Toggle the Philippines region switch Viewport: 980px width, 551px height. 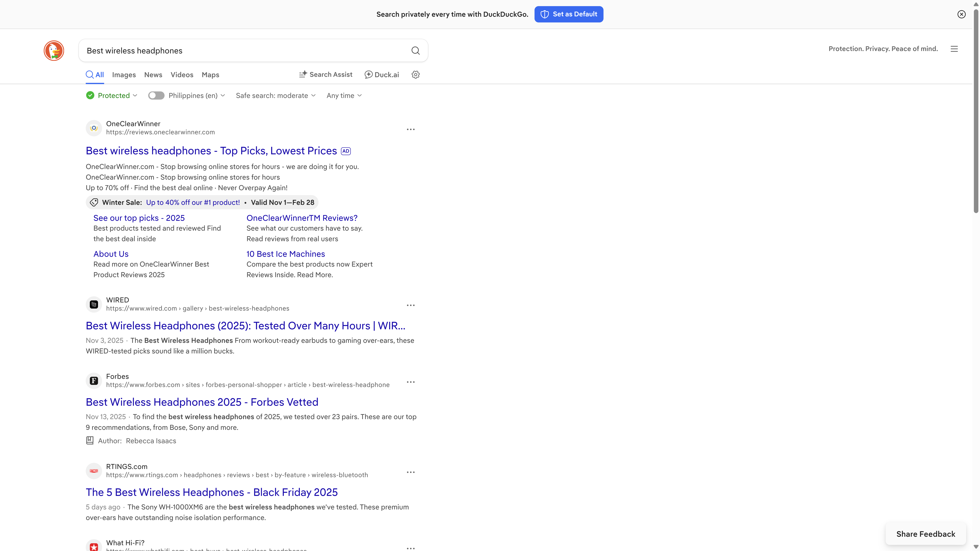156,95
